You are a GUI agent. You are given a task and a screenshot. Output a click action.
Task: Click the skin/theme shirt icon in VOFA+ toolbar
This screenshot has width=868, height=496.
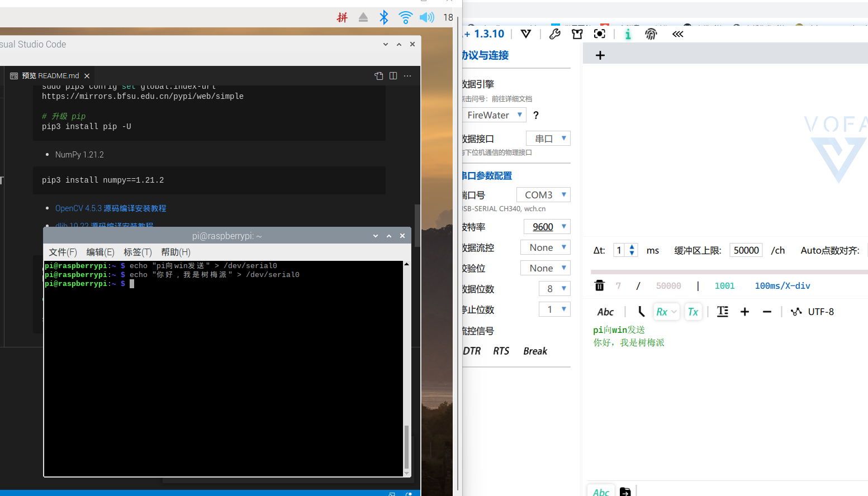pos(577,34)
